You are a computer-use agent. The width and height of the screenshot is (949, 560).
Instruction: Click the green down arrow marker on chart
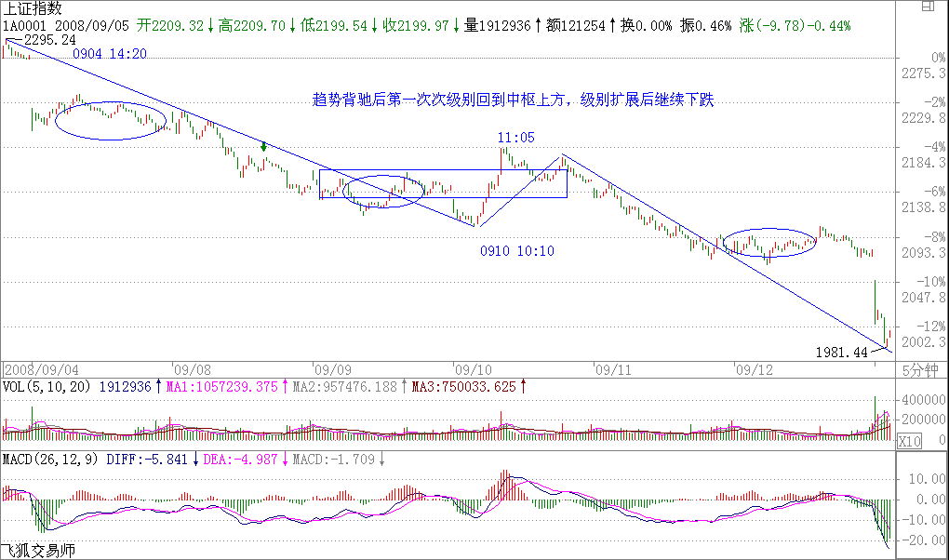point(264,145)
